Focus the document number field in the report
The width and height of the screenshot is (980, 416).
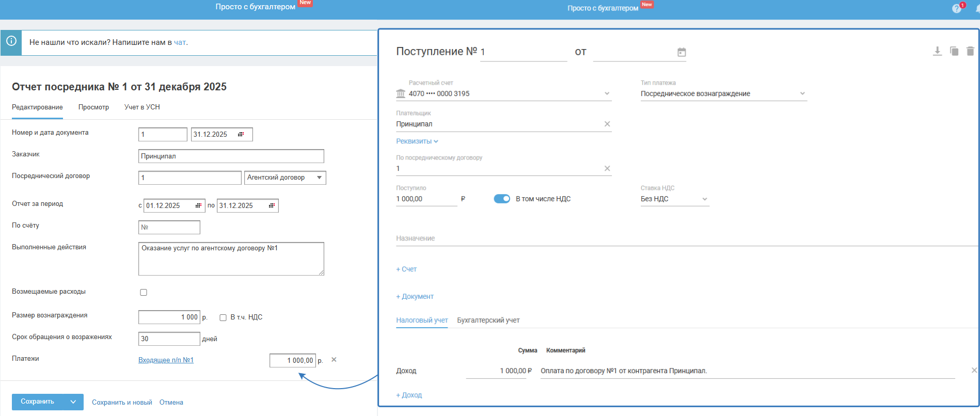(x=163, y=134)
